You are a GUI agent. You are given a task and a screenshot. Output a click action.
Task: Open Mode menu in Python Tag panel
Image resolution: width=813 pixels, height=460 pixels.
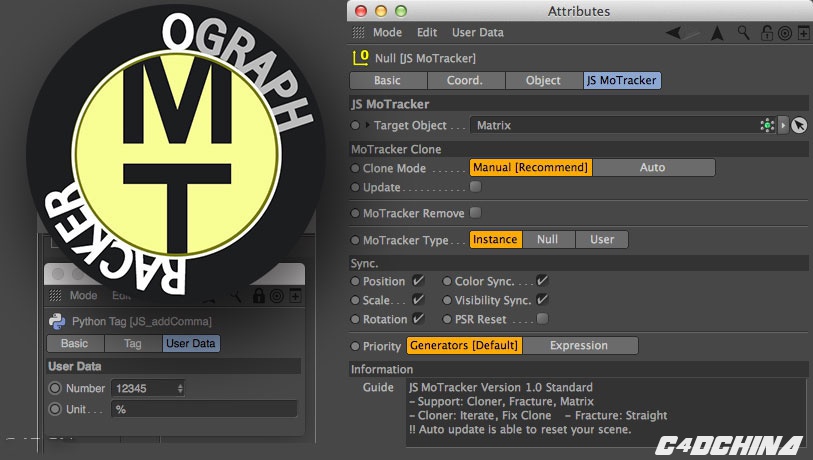(83, 296)
